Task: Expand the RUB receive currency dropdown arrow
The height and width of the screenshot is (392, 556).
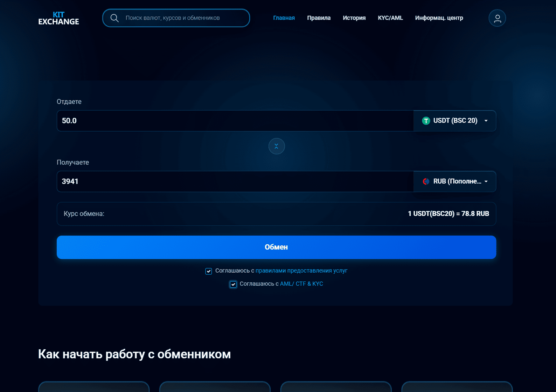Action: click(x=486, y=182)
